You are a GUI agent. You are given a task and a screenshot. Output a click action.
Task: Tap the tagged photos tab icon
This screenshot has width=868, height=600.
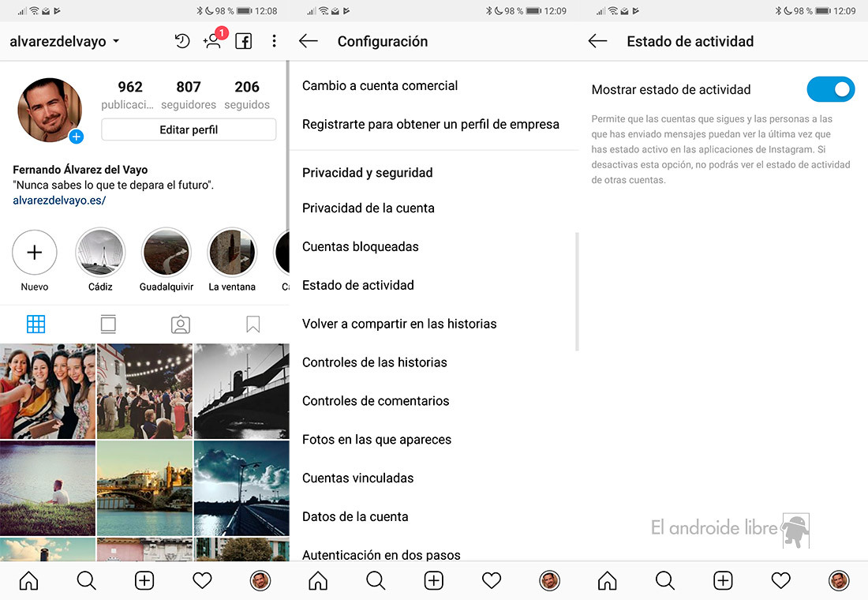181,324
